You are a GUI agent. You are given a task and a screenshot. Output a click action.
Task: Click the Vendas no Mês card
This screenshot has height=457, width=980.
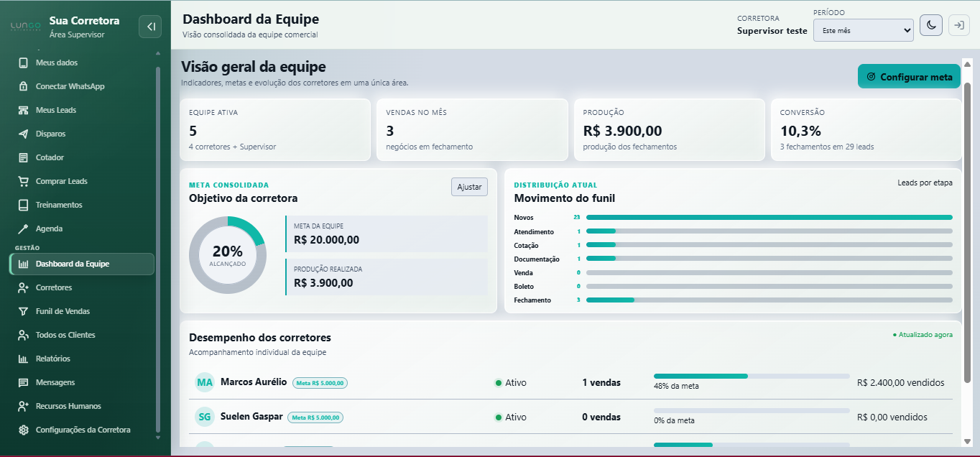pos(472,129)
